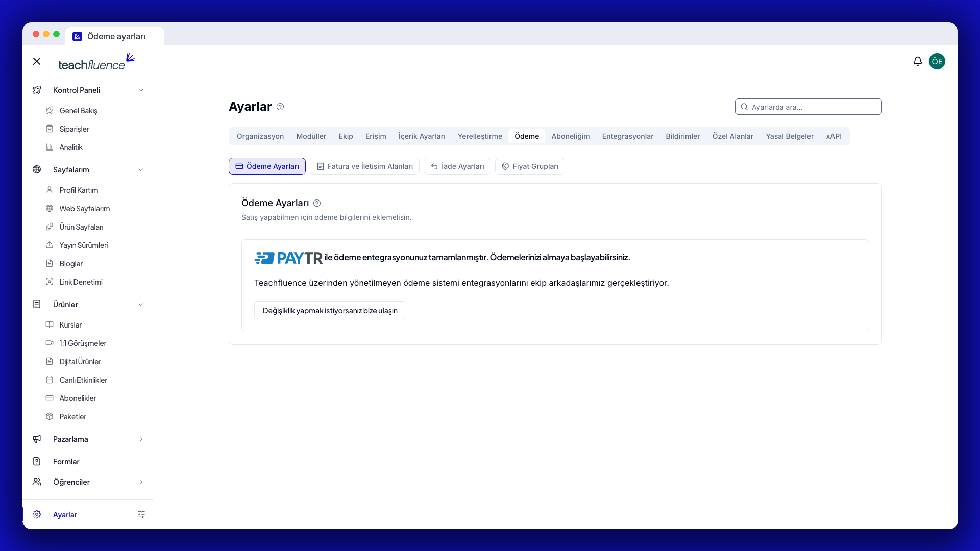The image size is (980, 551).
Task: Click Değişiklik yapmak istiyorsanız bize ulaşın button
Action: click(x=330, y=310)
